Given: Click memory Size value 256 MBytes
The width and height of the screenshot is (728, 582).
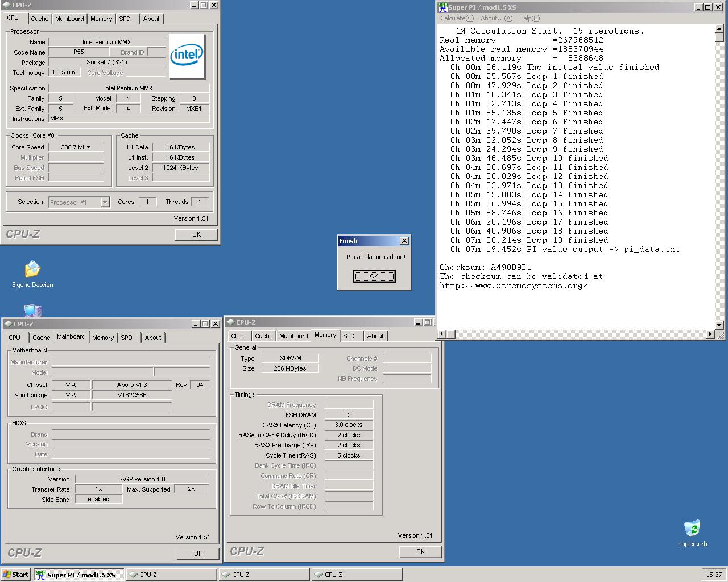Looking at the screenshot, I should (290, 368).
